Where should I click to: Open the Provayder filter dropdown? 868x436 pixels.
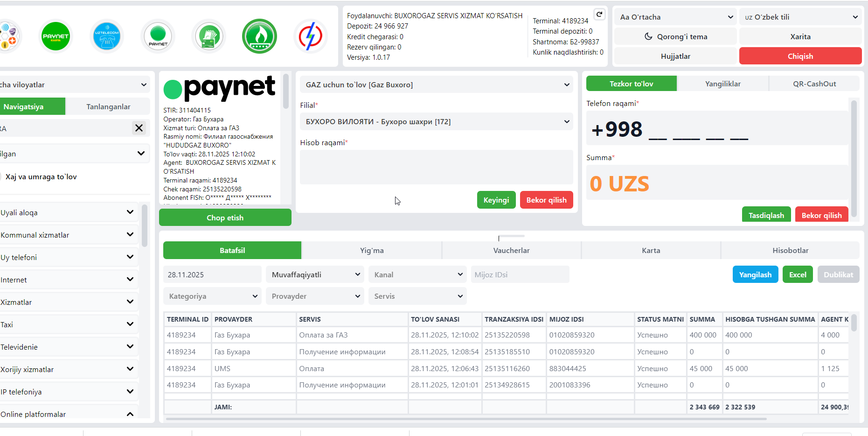point(315,296)
